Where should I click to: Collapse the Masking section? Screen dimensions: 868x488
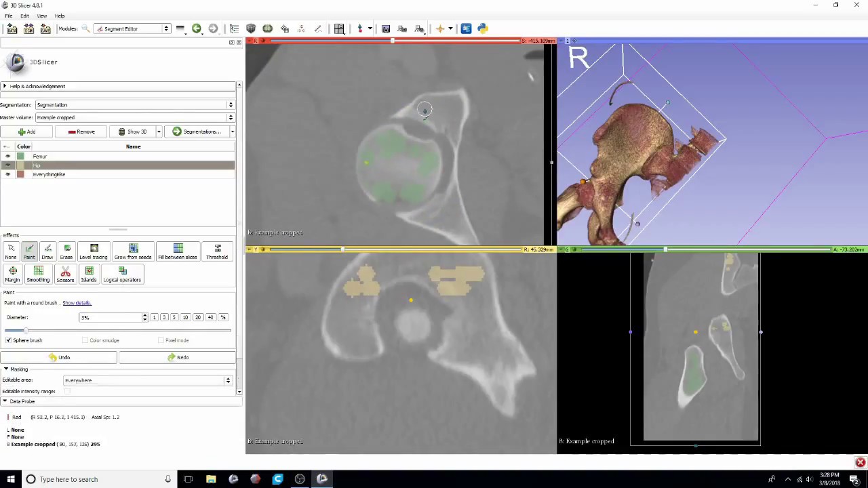16,369
